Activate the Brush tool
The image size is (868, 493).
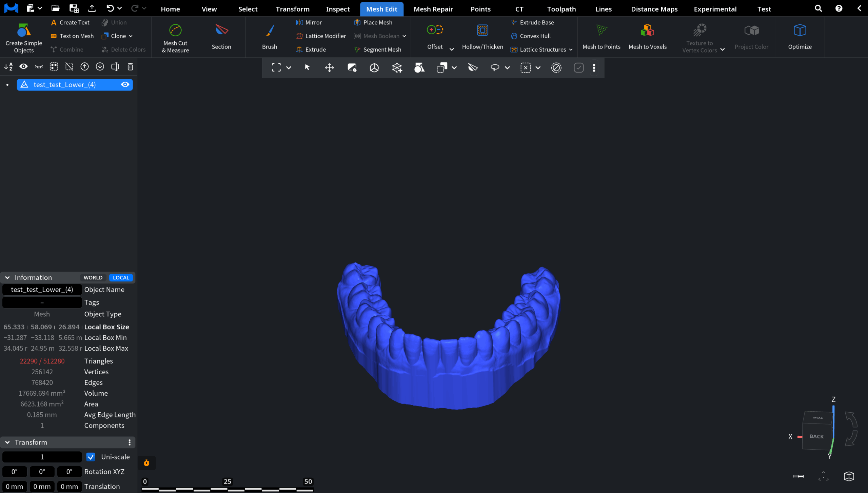269,37
